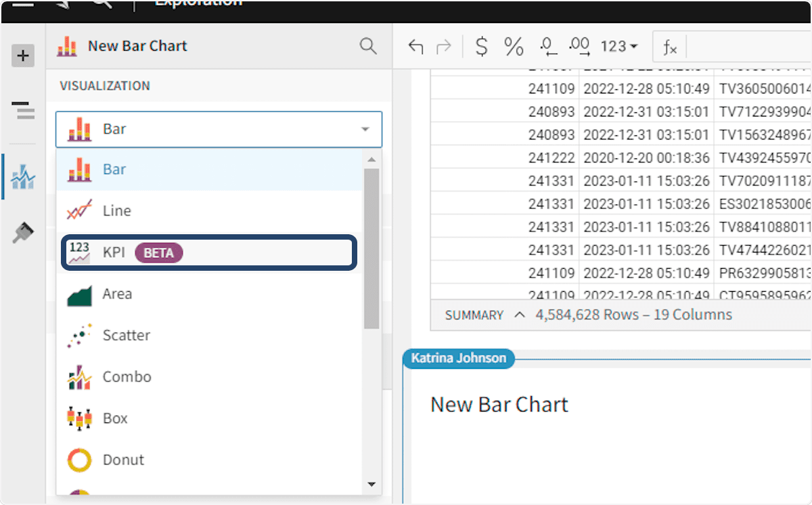Apply currency dollar format
Image resolution: width=812 pixels, height=505 pixels.
click(x=481, y=47)
